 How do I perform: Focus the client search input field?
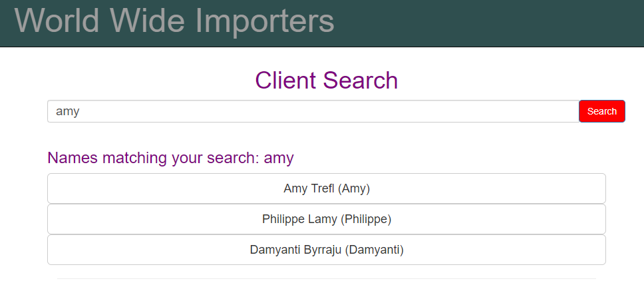coord(313,111)
